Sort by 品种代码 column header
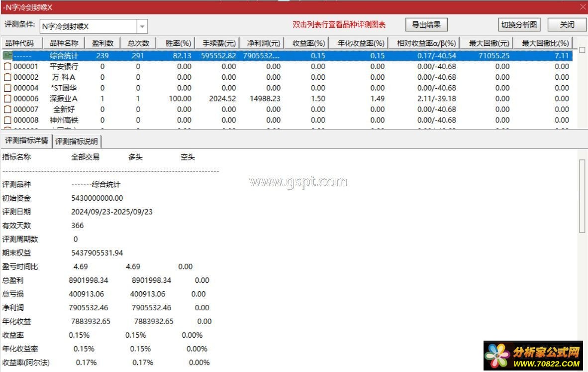The image size is (588, 372). [x=22, y=43]
